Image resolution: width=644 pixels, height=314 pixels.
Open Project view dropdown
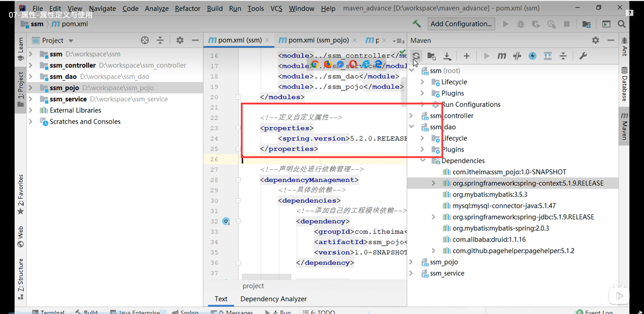[71, 41]
